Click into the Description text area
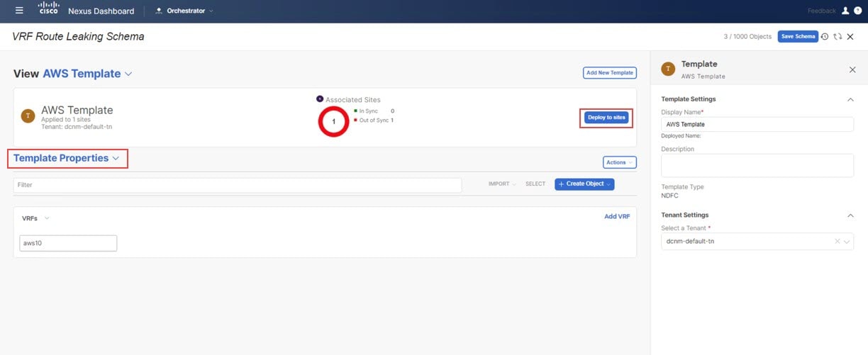868x355 pixels. pyautogui.click(x=757, y=165)
